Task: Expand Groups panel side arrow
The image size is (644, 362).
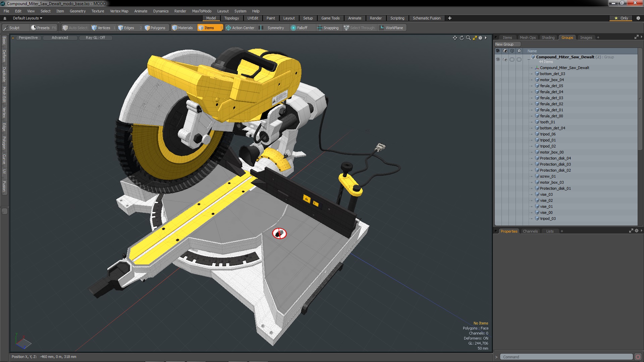Action: pos(641,37)
